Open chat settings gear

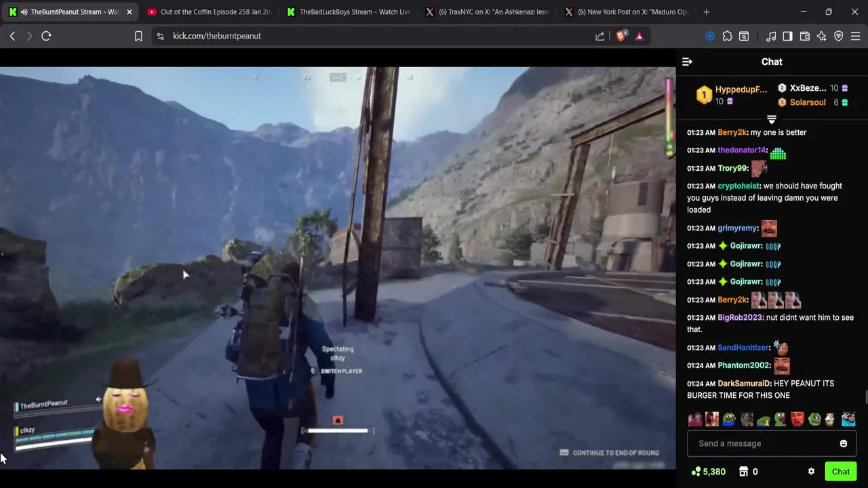point(811,472)
